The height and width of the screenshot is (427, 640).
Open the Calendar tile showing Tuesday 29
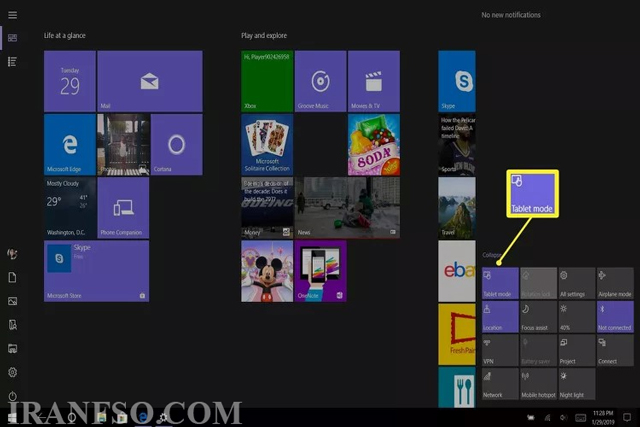point(70,81)
